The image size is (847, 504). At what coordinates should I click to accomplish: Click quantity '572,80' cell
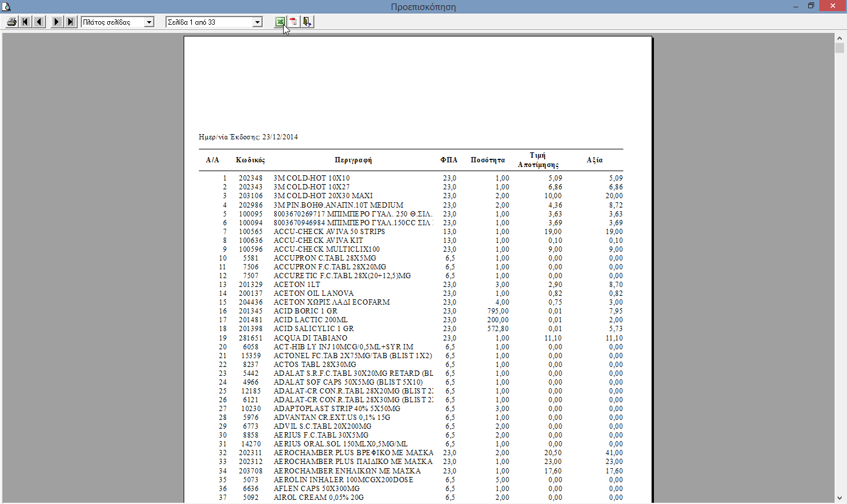(x=498, y=329)
